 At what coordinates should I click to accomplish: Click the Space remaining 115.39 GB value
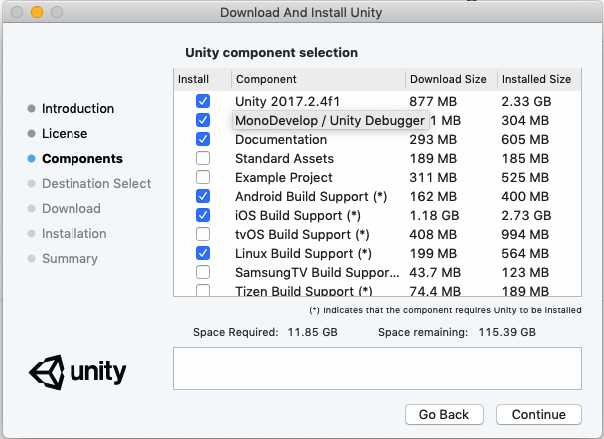coord(507,332)
